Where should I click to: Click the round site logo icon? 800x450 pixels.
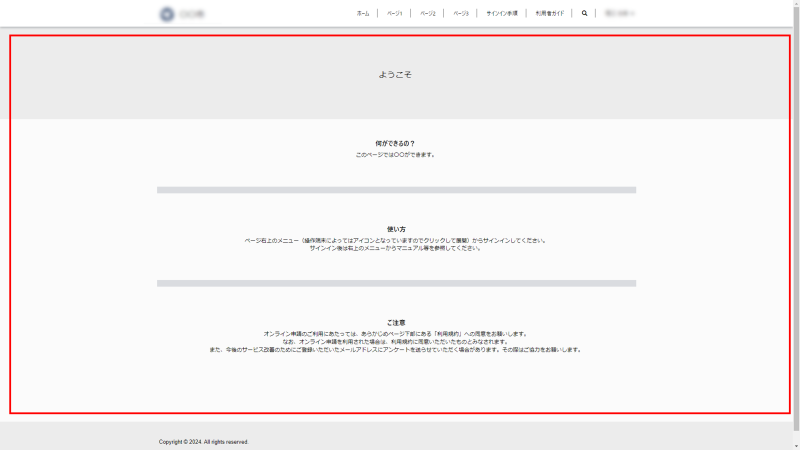tap(166, 14)
